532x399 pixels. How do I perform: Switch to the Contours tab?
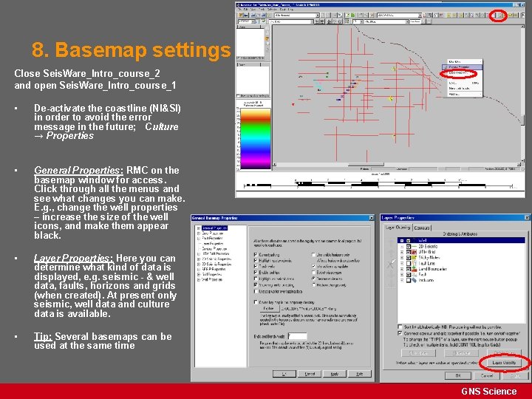(422, 228)
